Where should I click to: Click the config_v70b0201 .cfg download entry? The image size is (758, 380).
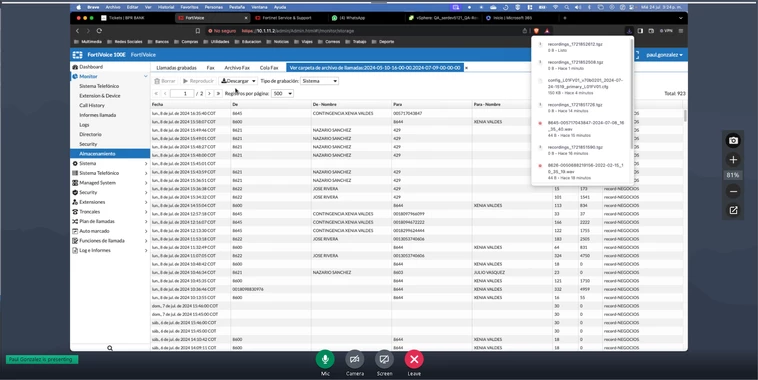581,87
